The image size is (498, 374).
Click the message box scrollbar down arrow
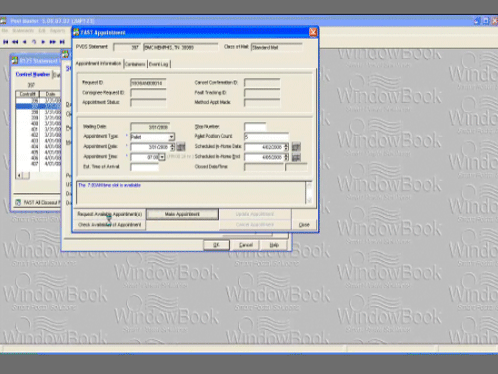[309, 200]
